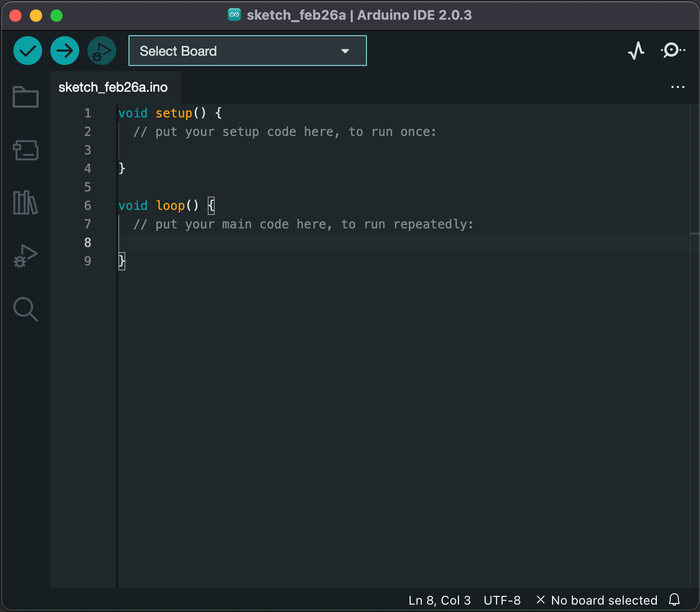Click line number 6 in the gutter

(88, 205)
